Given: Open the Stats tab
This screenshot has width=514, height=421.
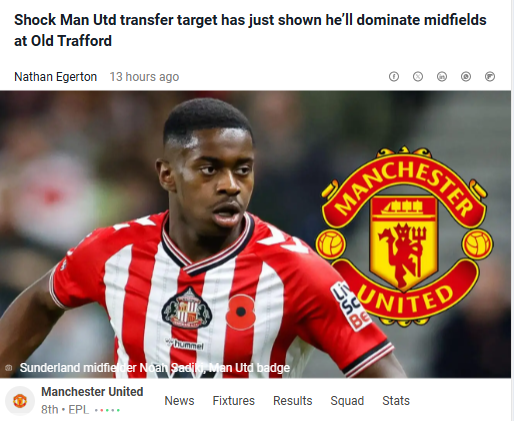Looking at the screenshot, I should pos(396,401).
